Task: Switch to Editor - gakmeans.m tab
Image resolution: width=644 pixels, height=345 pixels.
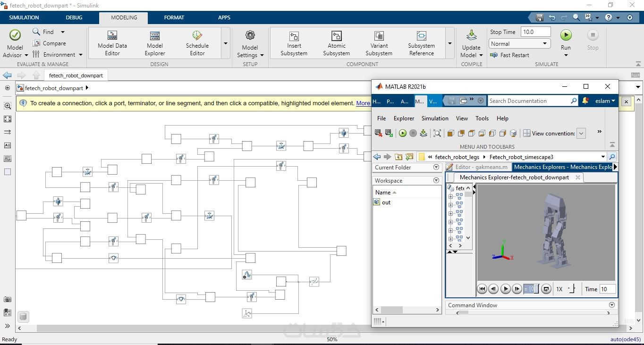Action: coord(477,167)
